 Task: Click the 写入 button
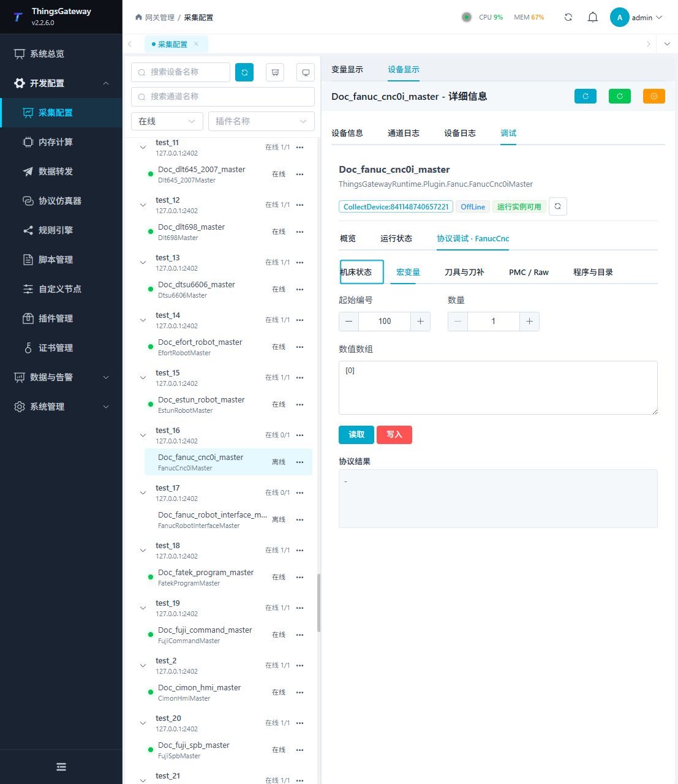(x=394, y=435)
